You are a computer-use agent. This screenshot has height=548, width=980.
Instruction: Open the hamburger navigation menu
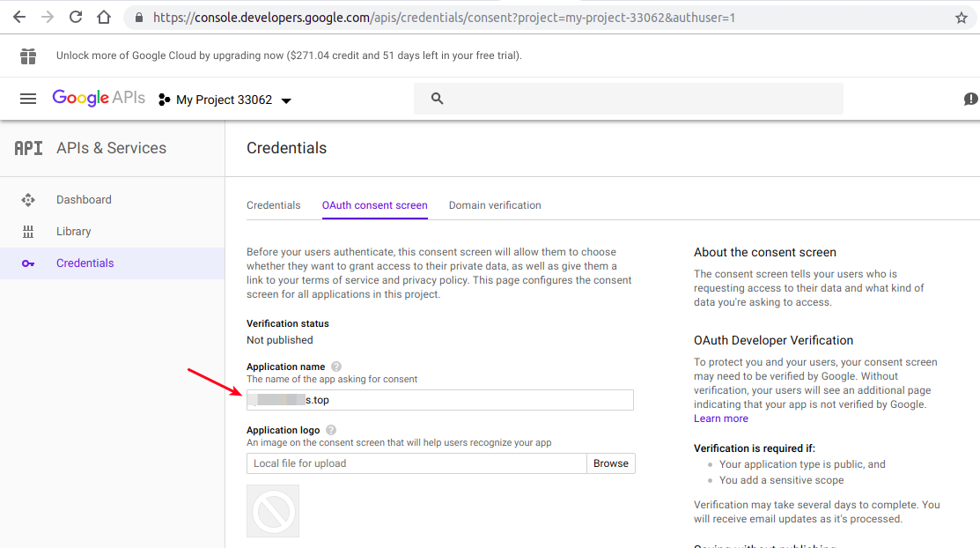(x=28, y=99)
